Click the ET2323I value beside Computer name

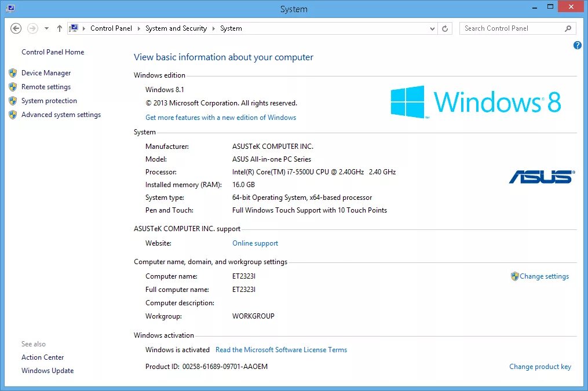[244, 276]
